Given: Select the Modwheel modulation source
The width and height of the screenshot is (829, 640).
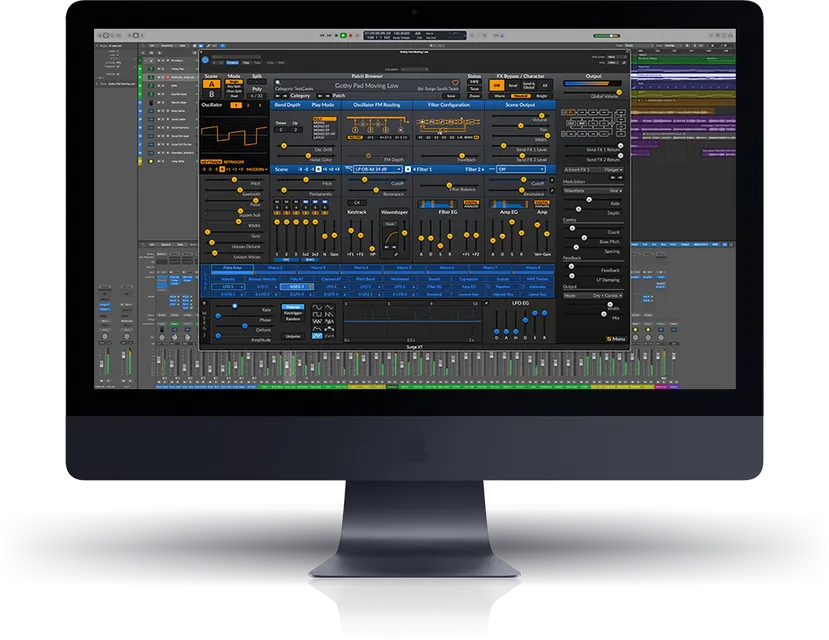Looking at the screenshot, I should pyautogui.click(x=400, y=279).
